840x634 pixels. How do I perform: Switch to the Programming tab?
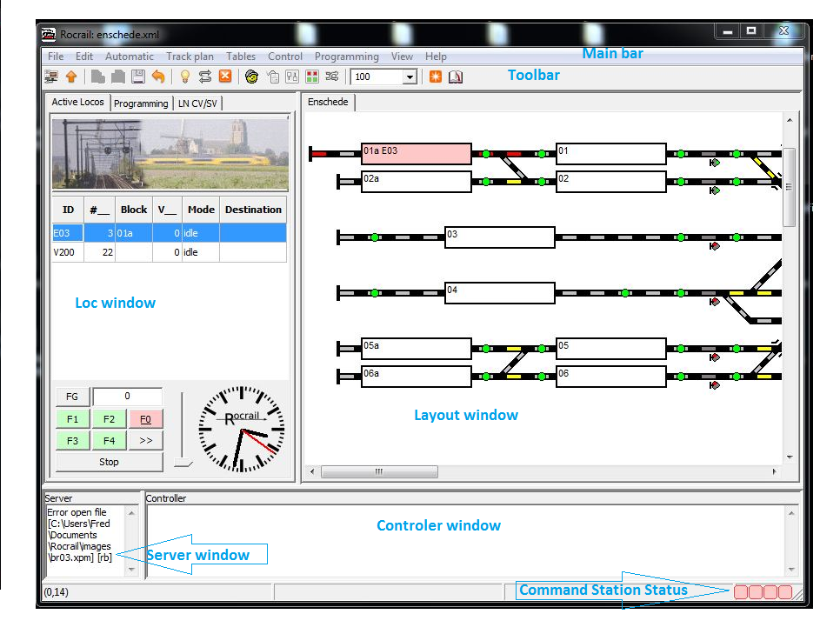[141, 103]
